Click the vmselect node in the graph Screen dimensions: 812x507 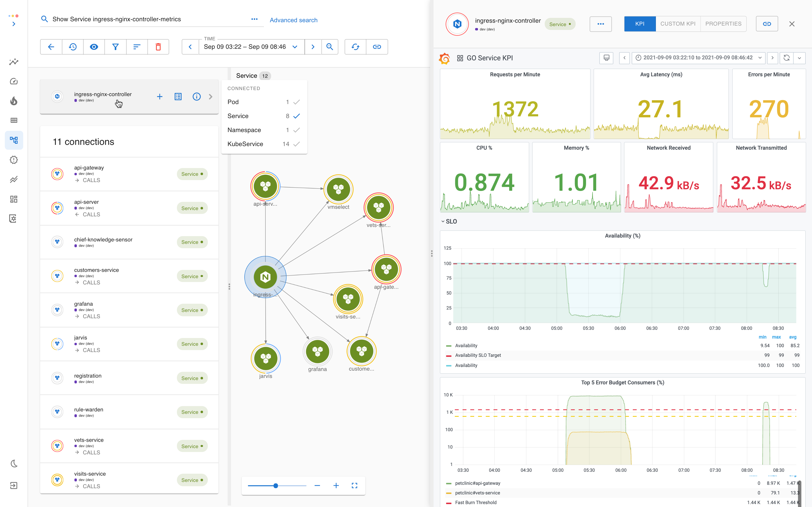click(338, 190)
